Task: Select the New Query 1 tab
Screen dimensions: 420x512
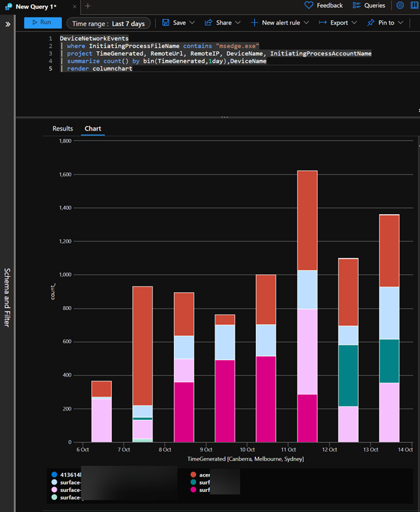Action: coord(35,6)
